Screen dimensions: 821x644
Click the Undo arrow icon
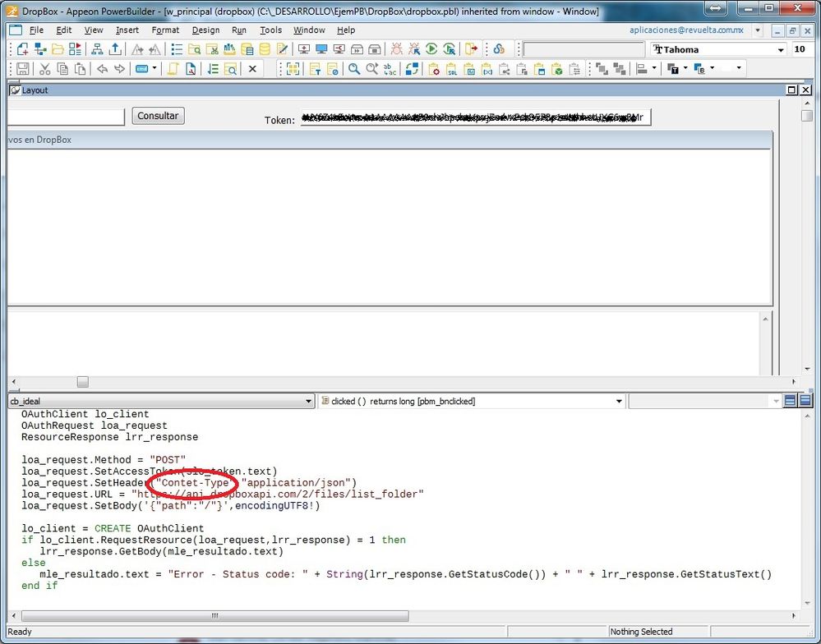click(102, 69)
